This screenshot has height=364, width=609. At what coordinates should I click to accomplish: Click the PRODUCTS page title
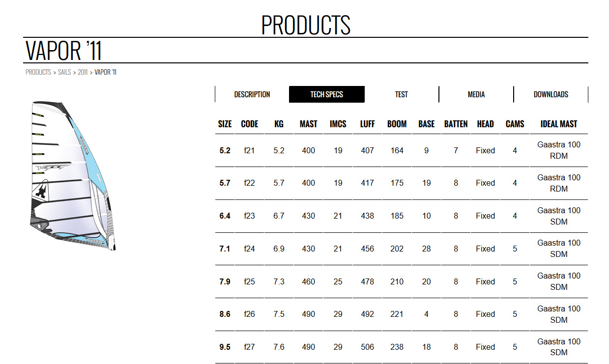pyautogui.click(x=305, y=25)
